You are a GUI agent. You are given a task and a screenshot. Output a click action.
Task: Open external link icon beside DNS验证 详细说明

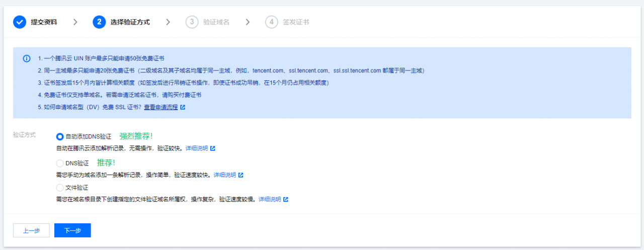(x=241, y=175)
